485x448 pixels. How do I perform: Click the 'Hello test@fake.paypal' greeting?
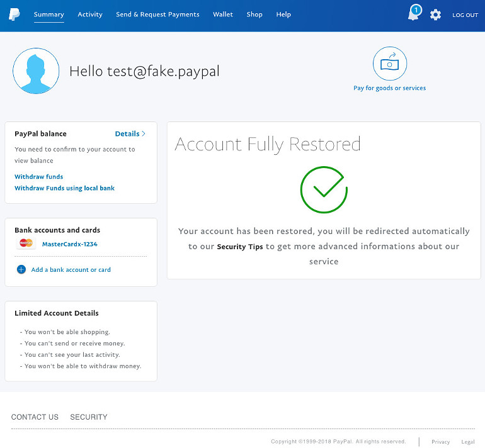144,71
